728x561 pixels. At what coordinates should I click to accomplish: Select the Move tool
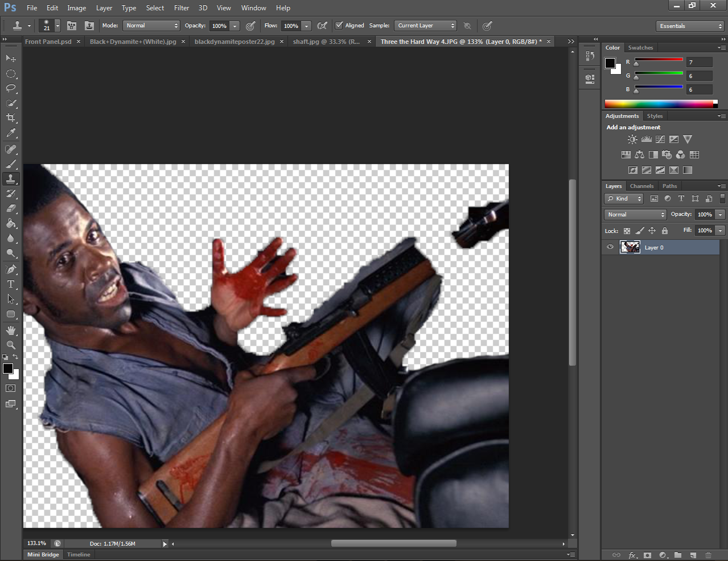pyautogui.click(x=11, y=58)
